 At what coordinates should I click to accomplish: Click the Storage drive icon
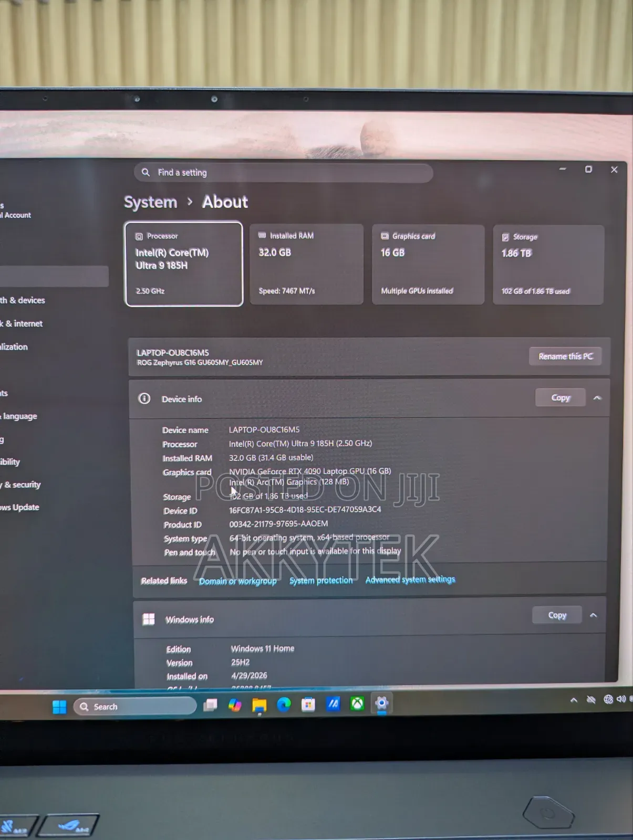[505, 237]
